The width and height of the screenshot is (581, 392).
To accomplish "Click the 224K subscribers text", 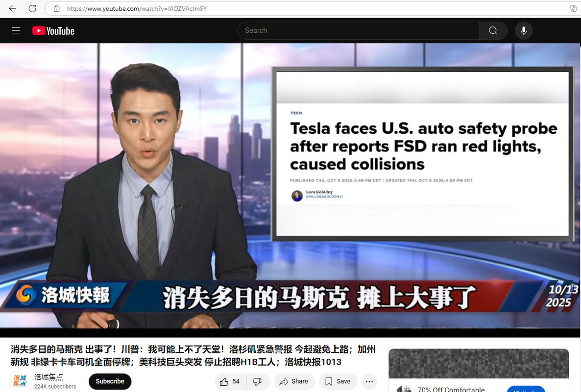I will click(x=55, y=387).
